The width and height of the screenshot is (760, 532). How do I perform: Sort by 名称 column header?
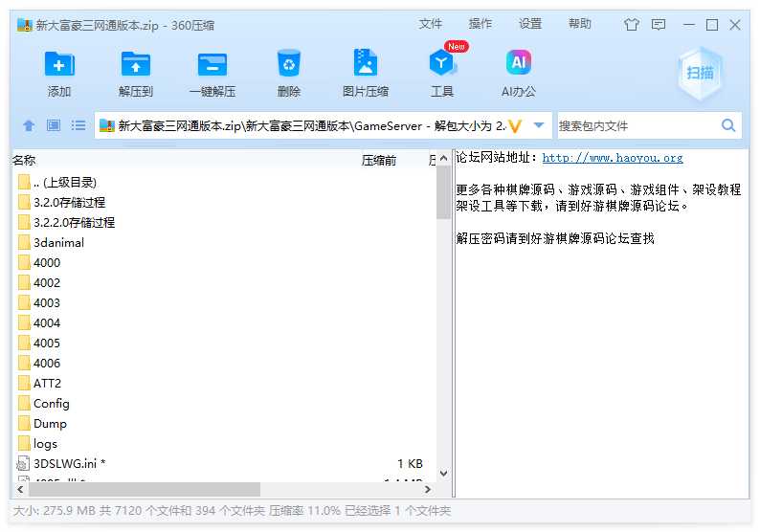[x=24, y=160]
